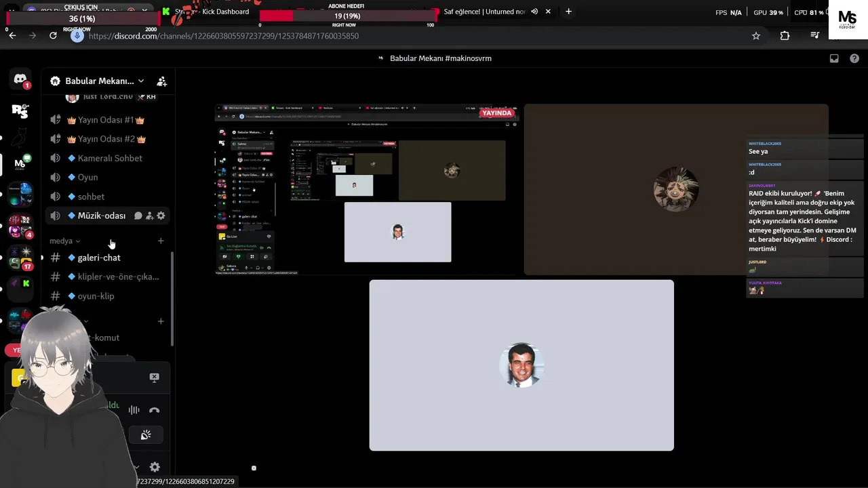Focus the YAYINDA screen share stream tile
868x488 pixels.
(367, 190)
